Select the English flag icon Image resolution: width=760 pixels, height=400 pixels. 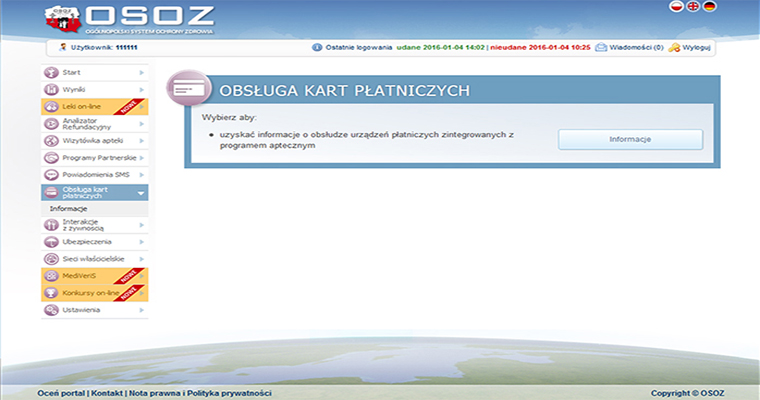point(692,7)
